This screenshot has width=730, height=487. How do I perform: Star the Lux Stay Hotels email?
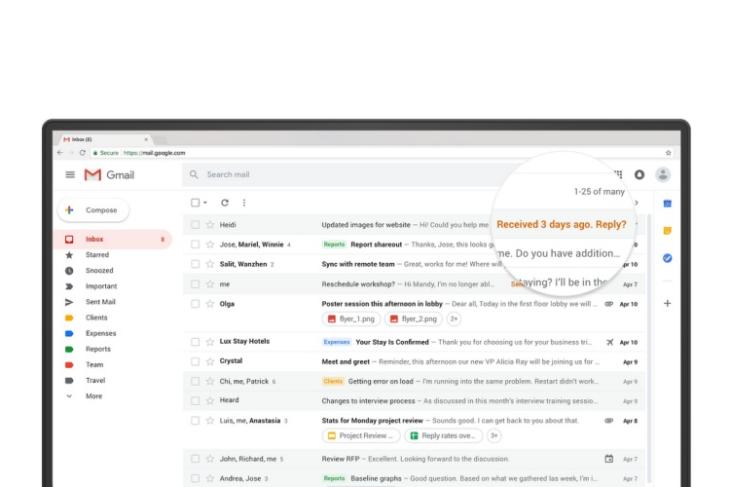210,342
